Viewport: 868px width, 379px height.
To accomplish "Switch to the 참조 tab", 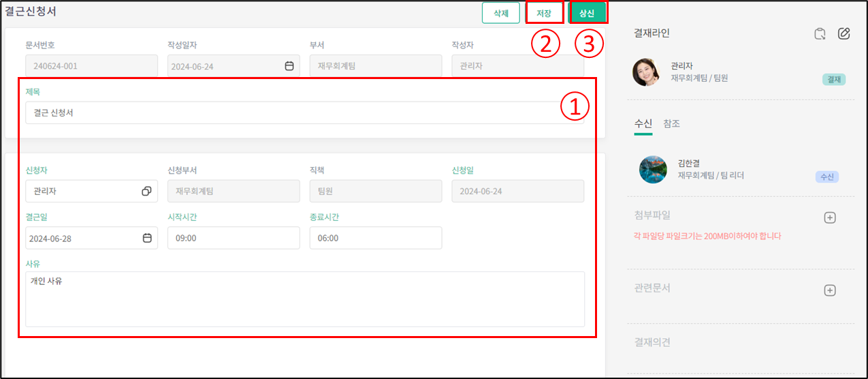I will (x=671, y=124).
